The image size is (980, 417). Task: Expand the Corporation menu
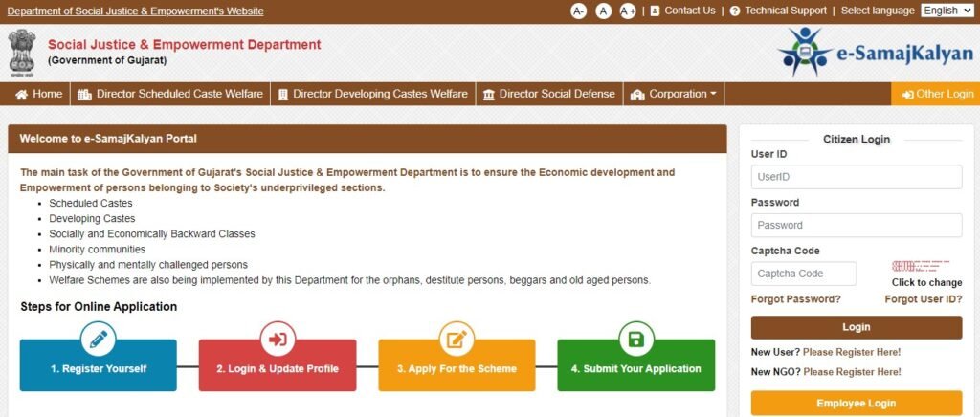[674, 94]
